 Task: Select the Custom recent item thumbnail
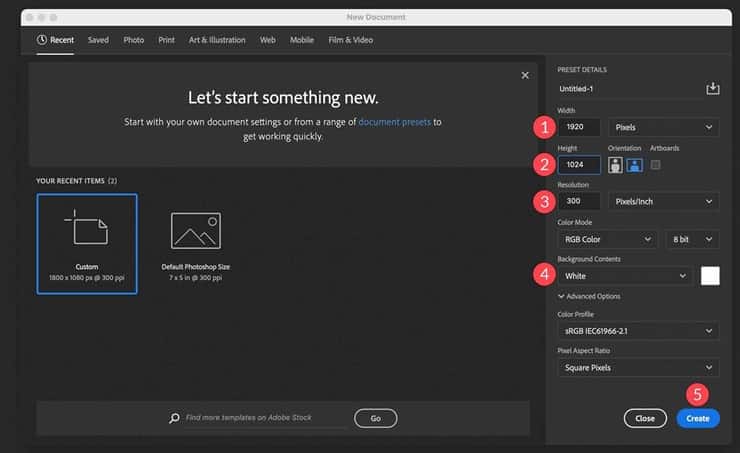coord(87,243)
